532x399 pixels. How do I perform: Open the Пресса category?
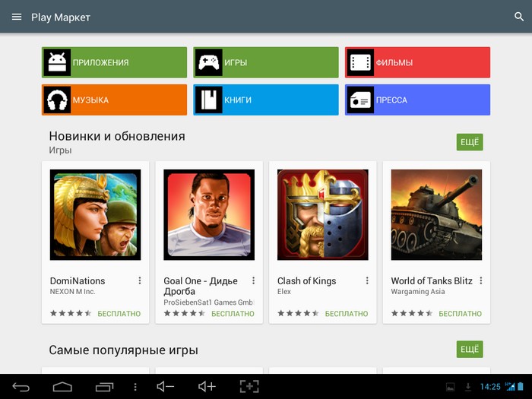418,100
